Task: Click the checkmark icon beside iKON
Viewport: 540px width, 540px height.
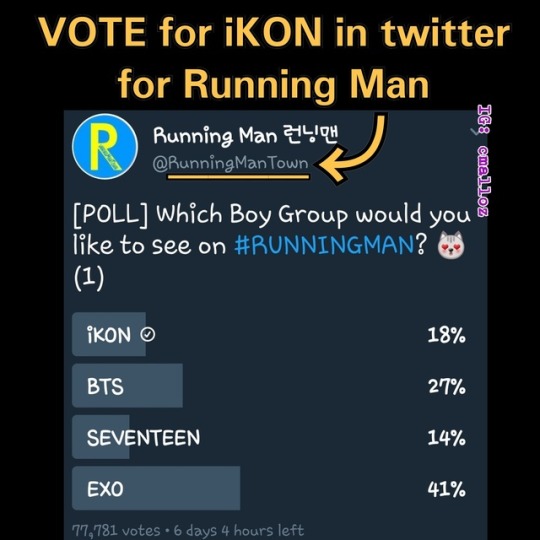Action: click(x=148, y=334)
